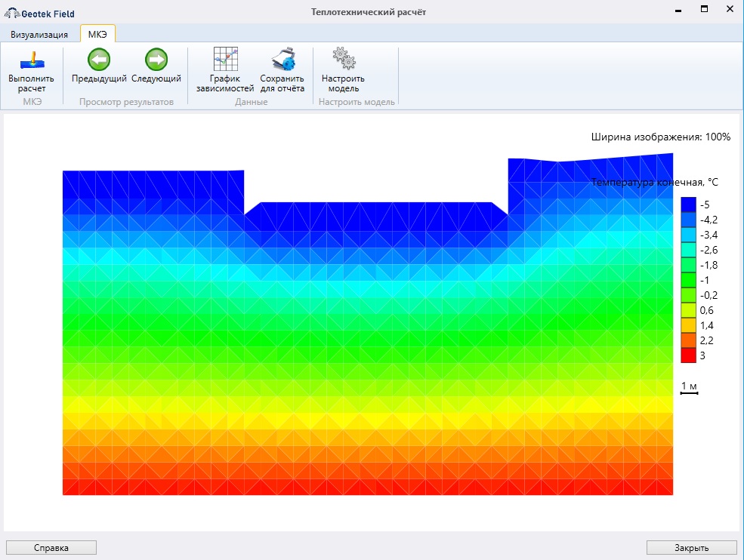Click the 1 м scale bar
The height and width of the screenshot is (560, 744).
click(x=689, y=389)
